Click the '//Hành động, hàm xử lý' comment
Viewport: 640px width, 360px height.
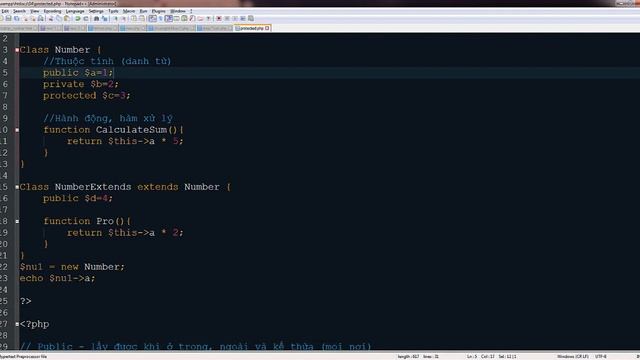tap(108, 118)
